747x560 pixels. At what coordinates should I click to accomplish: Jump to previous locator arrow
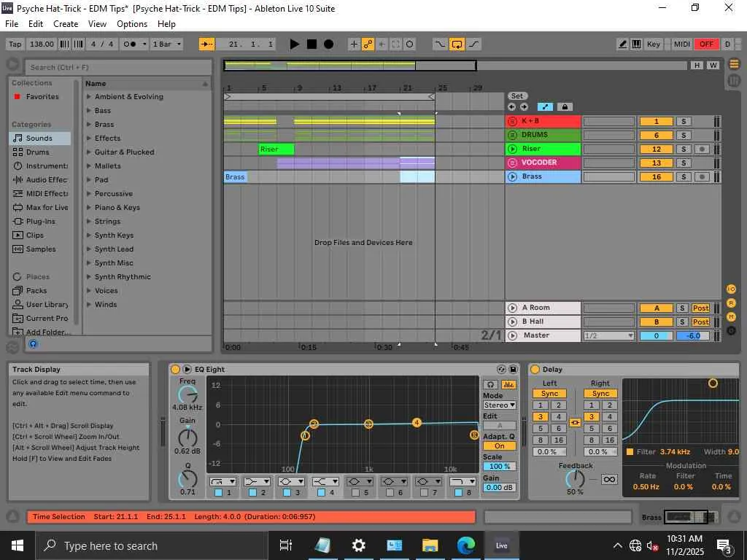(x=511, y=107)
